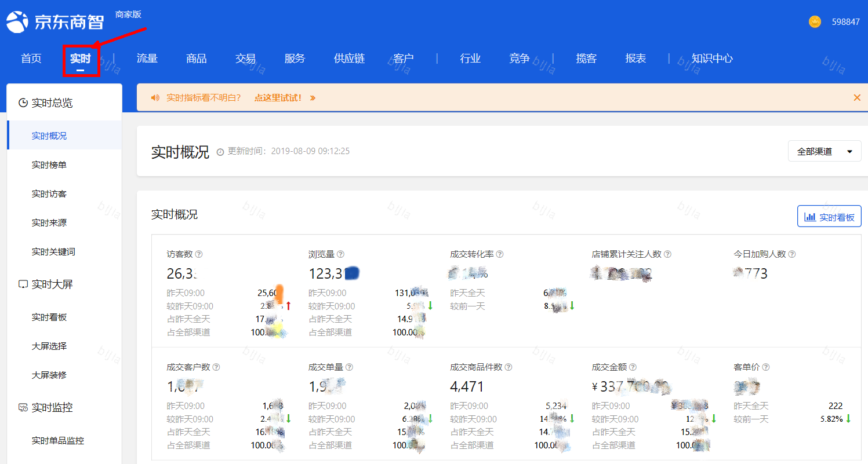Screen dimensions: 868x464
Task: Click the 客单价 昨天全天 value 222
Action: click(x=836, y=406)
